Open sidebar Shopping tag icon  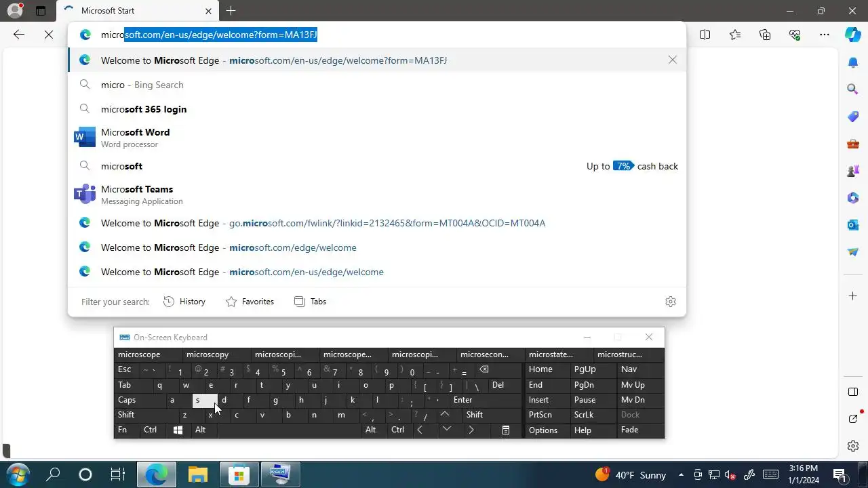tap(853, 117)
